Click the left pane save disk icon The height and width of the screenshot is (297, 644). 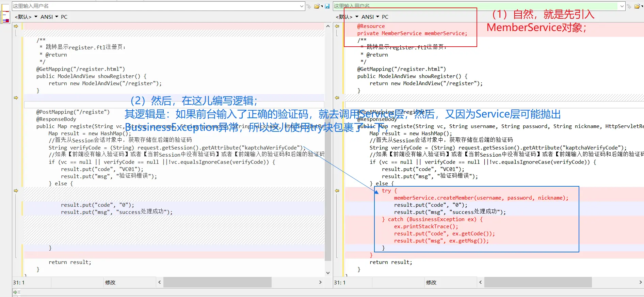327,6
